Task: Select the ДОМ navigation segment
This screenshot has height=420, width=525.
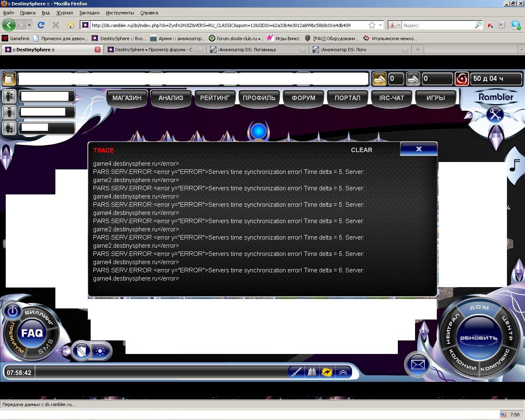Action: [x=479, y=308]
